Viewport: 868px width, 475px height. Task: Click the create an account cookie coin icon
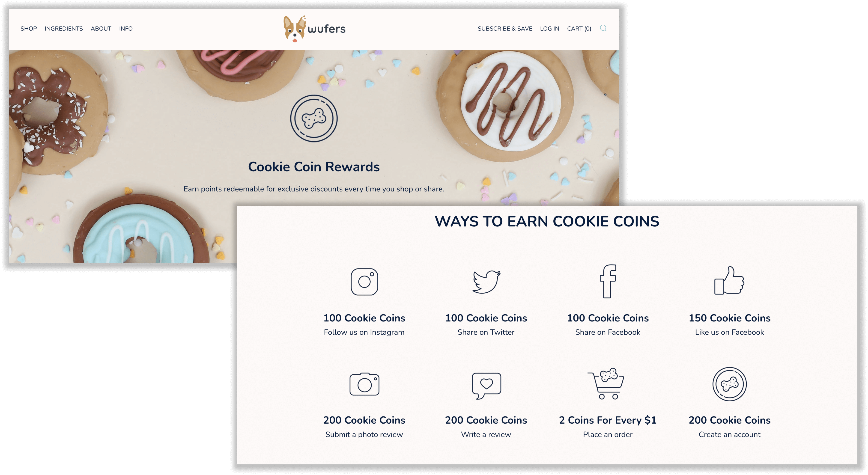click(729, 386)
